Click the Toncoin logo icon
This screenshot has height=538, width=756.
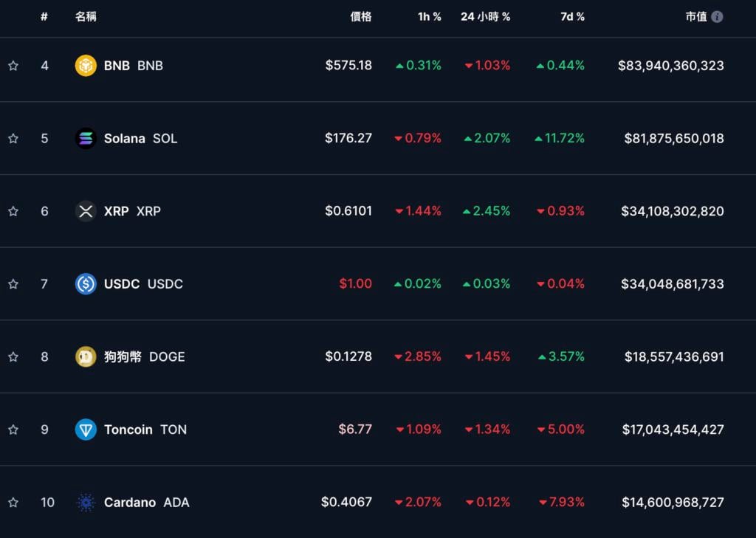[x=86, y=430]
